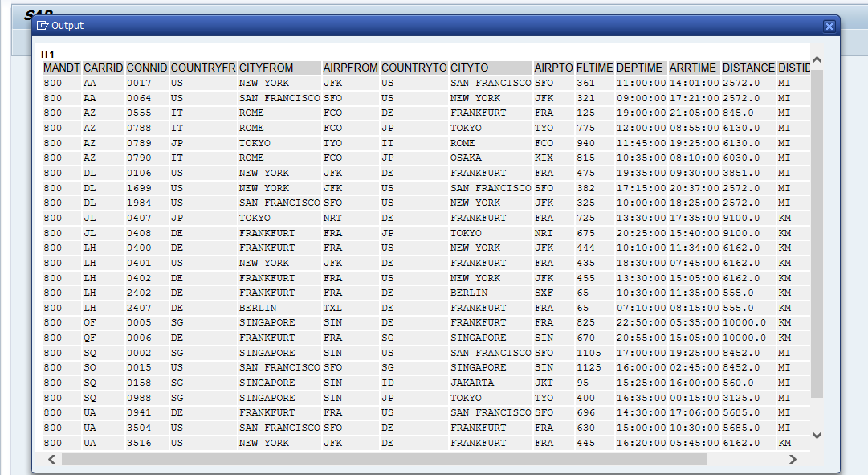Click connection number 0006 cell
The image size is (868, 475).
(147, 338)
